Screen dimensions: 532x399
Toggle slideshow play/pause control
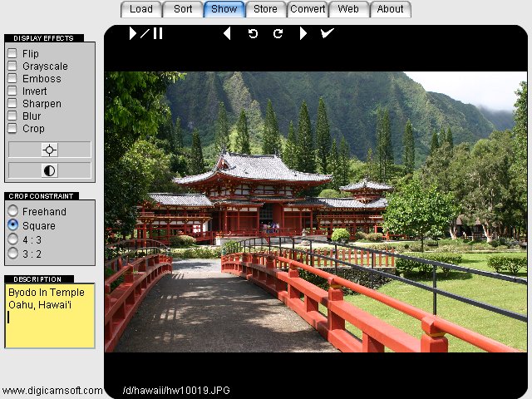(146, 33)
